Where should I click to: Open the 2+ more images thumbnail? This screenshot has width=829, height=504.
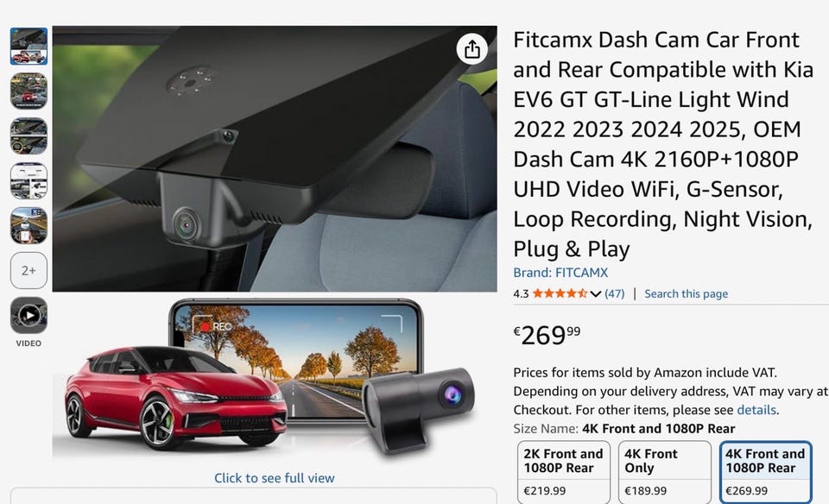(28, 270)
